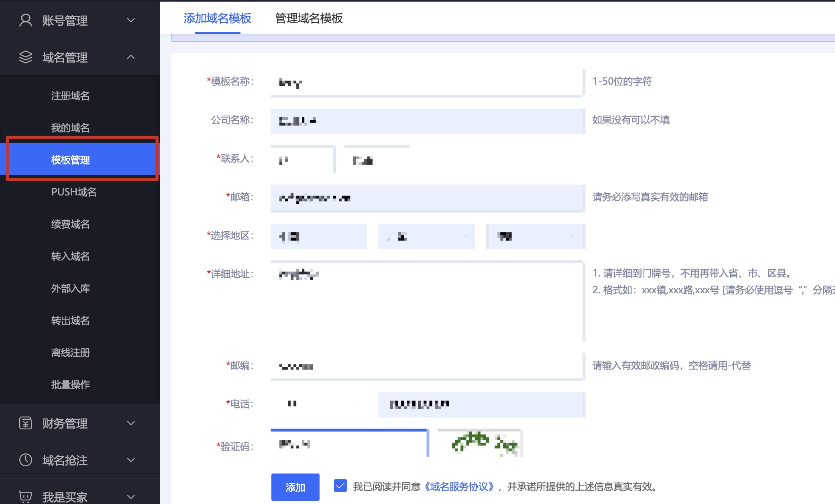Collapse the 域名管理 menu chevron
Screen dimensions: 835x504
click(x=131, y=57)
